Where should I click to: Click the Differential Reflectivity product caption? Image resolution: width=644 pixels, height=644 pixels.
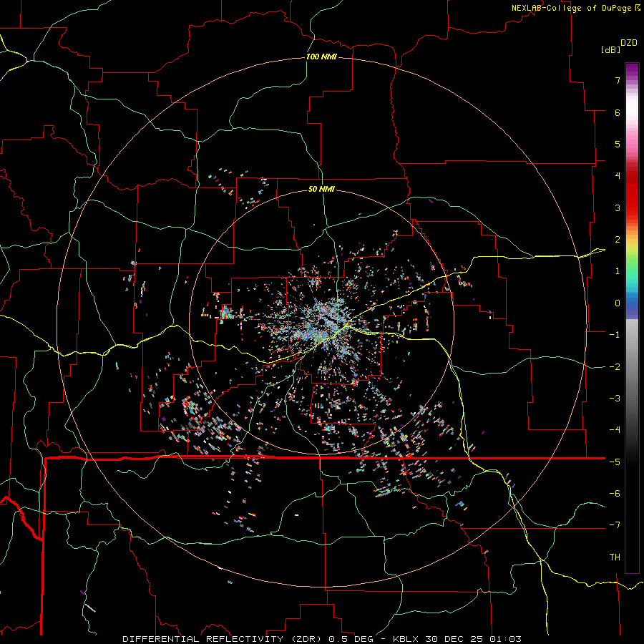tap(322, 639)
